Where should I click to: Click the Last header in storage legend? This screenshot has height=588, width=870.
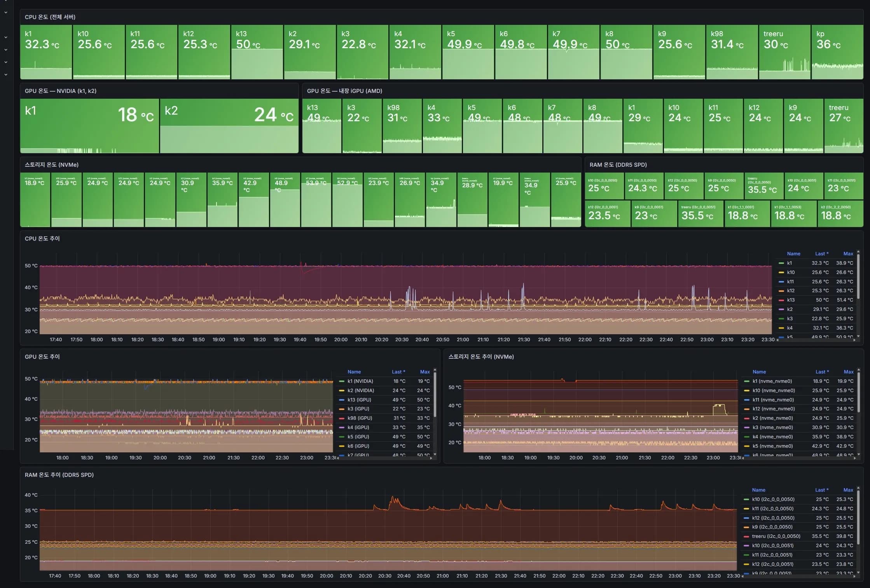[821, 372]
